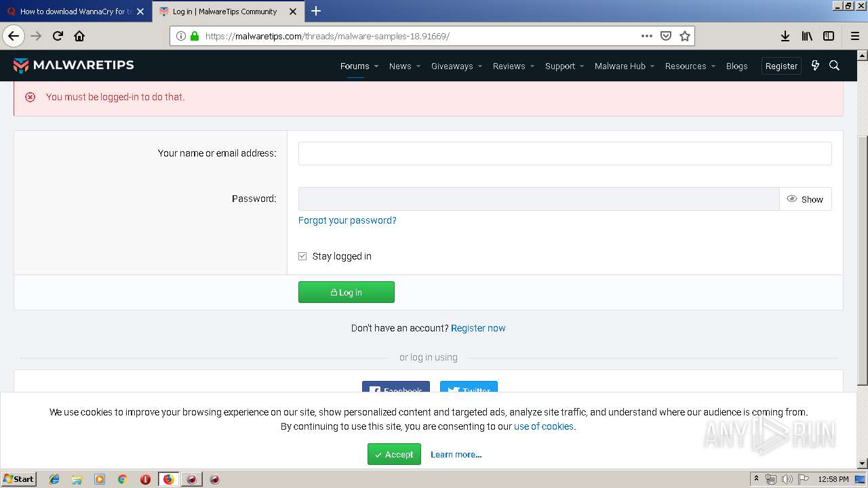868x488 pixels.
Task: Toggle the Stay logged in checkbox
Action: (302, 256)
